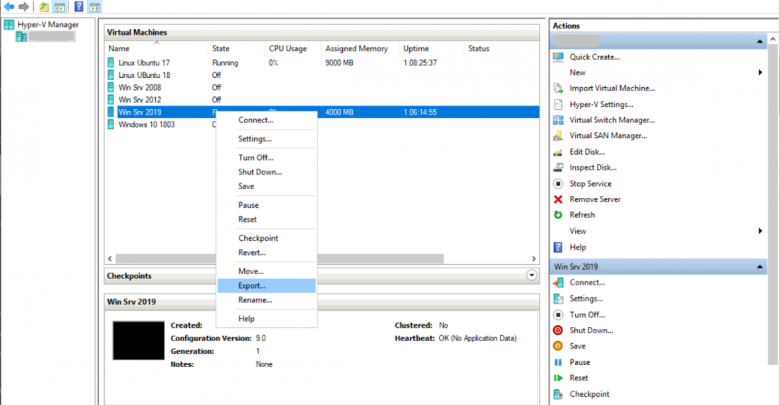780x405 pixels.
Task: Expand the View submenu arrow in Actions
Action: pos(760,231)
